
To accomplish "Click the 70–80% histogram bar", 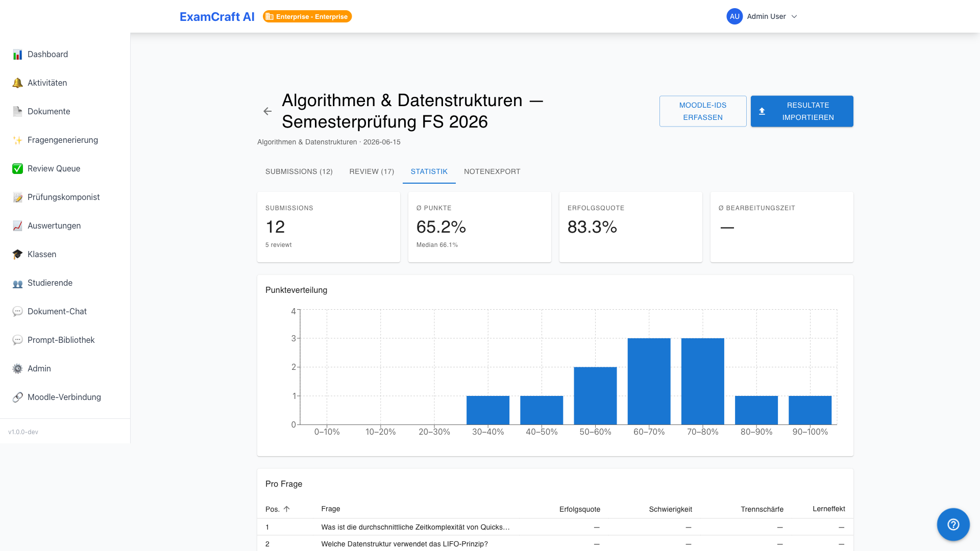I will [x=702, y=381].
